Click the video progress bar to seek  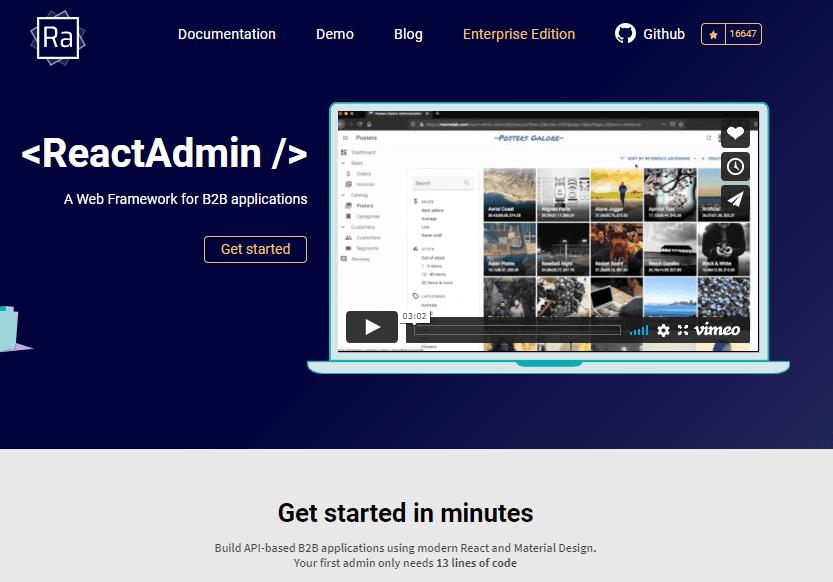520,328
